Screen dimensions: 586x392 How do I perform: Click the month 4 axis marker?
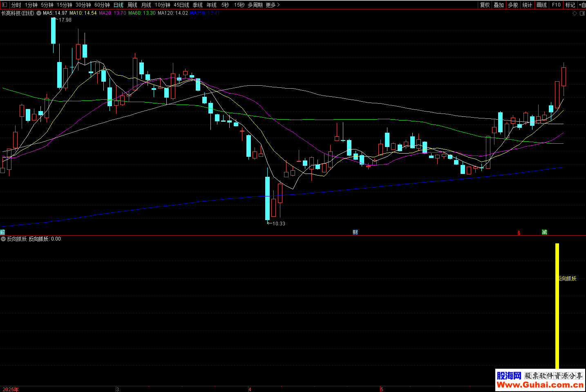coord(250,389)
